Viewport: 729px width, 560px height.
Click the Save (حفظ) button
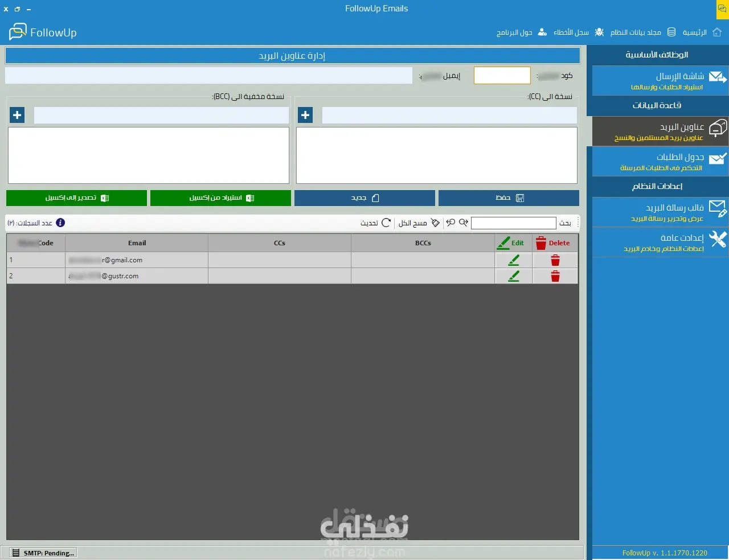coord(509,198)
